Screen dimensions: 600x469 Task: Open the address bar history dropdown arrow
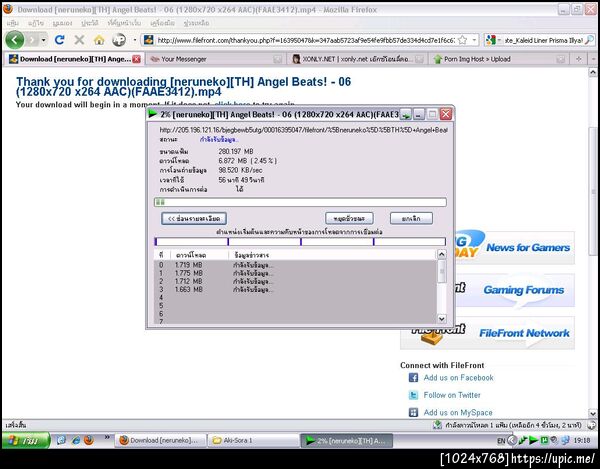474,40
